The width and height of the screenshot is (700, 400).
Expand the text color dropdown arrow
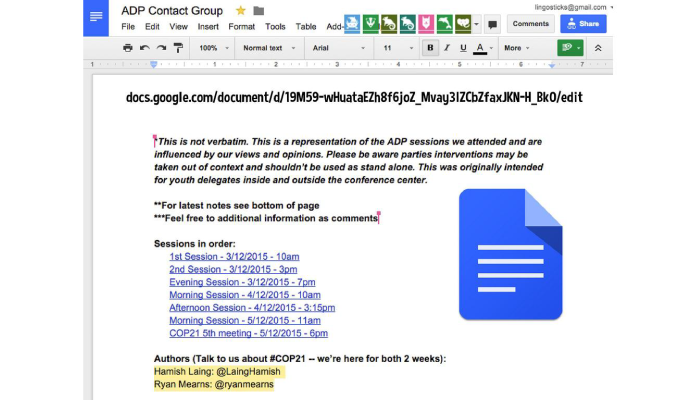tap(492, 48)
